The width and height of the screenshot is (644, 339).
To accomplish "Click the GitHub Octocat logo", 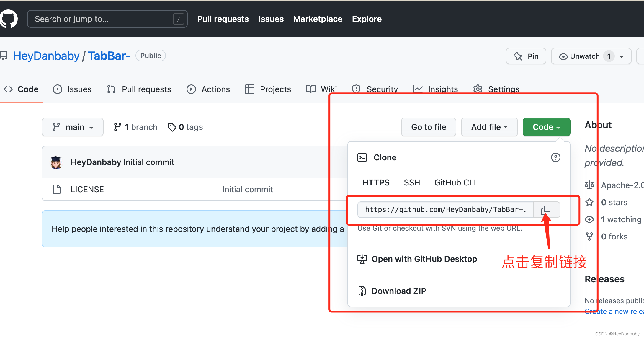I will click(9, 19).
